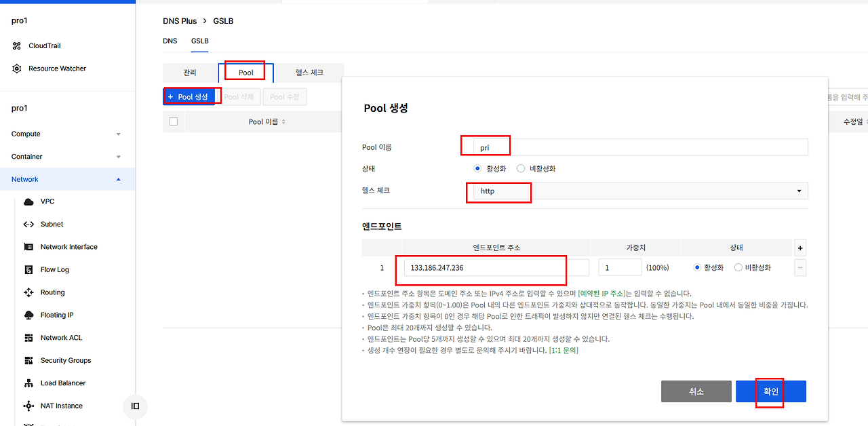
Task: Click the Pool 이름 input field
Action: tap(635, 147)
